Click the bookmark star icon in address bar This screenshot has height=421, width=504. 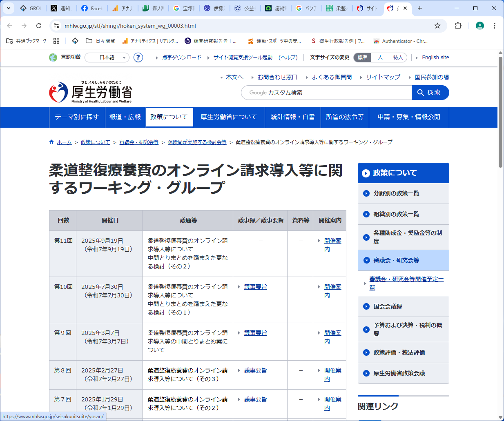coord(437,26)
